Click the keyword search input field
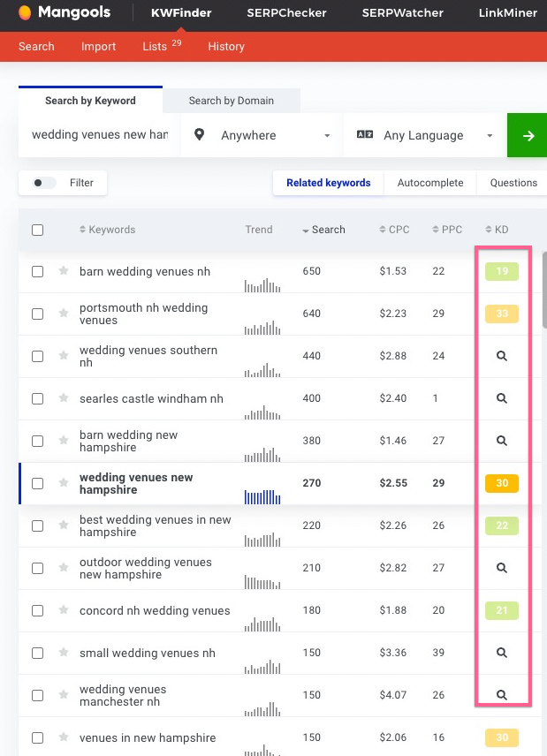Viewport: 547px width, 756px height. click(99, 135)
